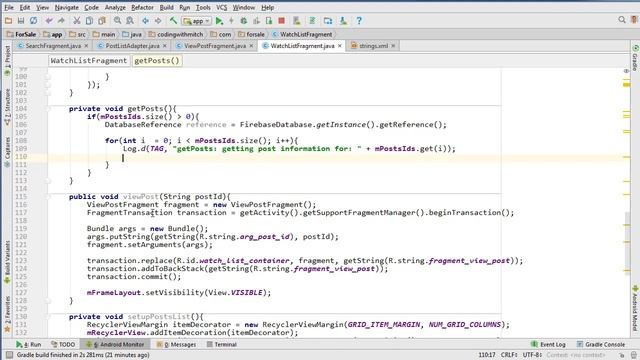Open Project Structure toolbar icon
The image size is (640, 360).
click(x=328, y=20)
